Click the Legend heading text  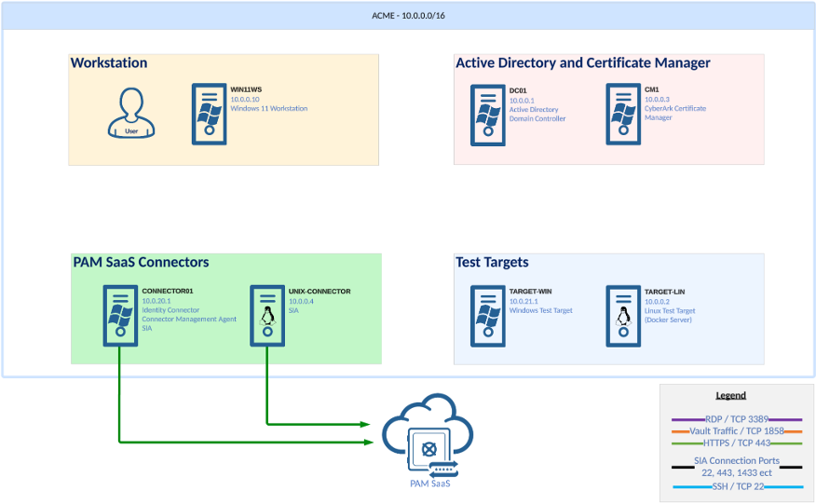(x=730, y=395)
